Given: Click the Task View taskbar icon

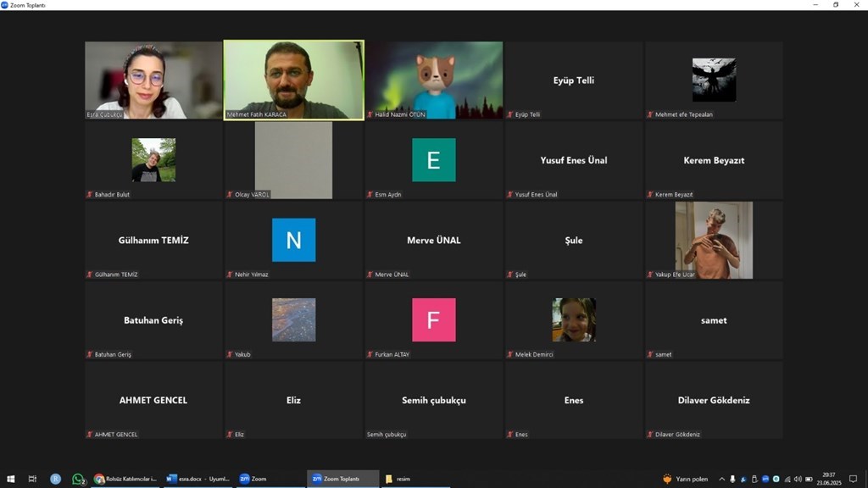Looking at the screenshot, I should 33,479.
